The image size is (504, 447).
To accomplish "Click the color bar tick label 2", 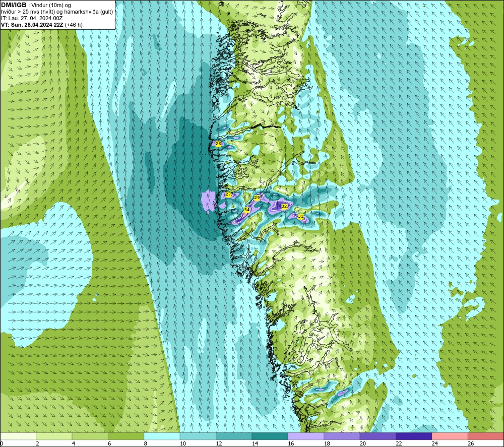I will click(38, 443).
